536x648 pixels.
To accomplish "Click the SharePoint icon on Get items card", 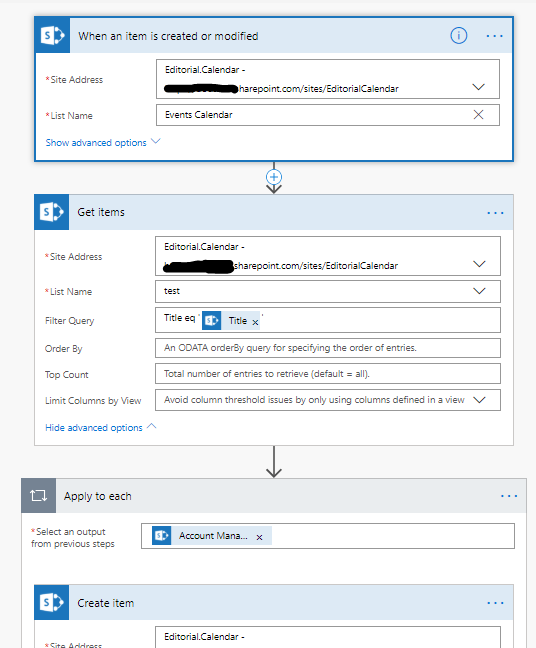I will 52,212.
